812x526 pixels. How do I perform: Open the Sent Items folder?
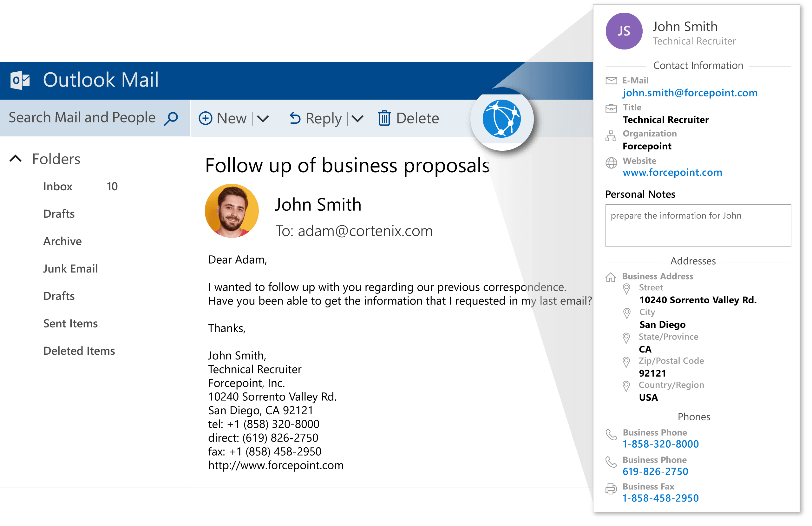70,323
